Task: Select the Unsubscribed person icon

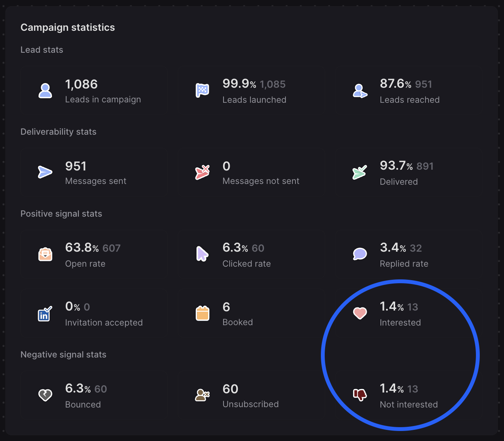Action: point(203,395)
